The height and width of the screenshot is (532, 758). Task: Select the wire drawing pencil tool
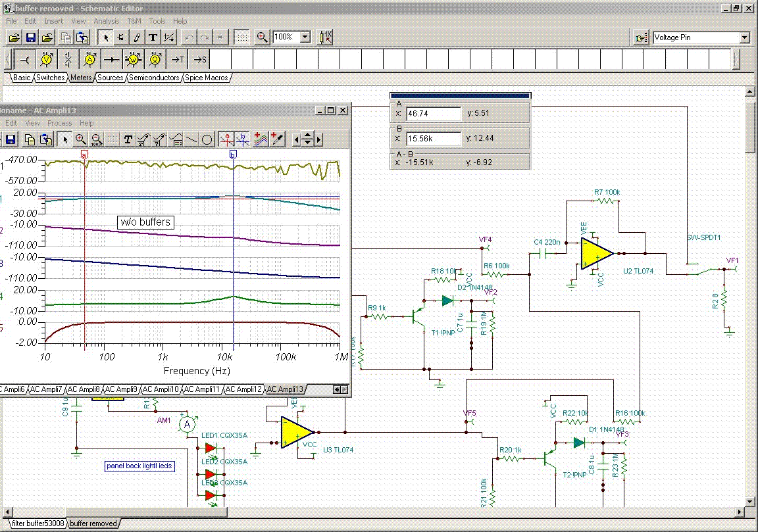pyautogui.click(x=137, y=37)
